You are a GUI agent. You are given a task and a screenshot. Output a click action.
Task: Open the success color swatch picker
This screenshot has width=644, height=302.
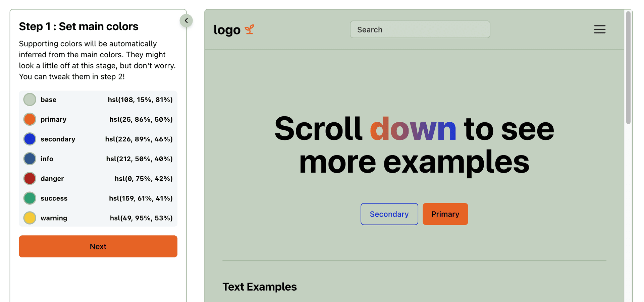30,198
